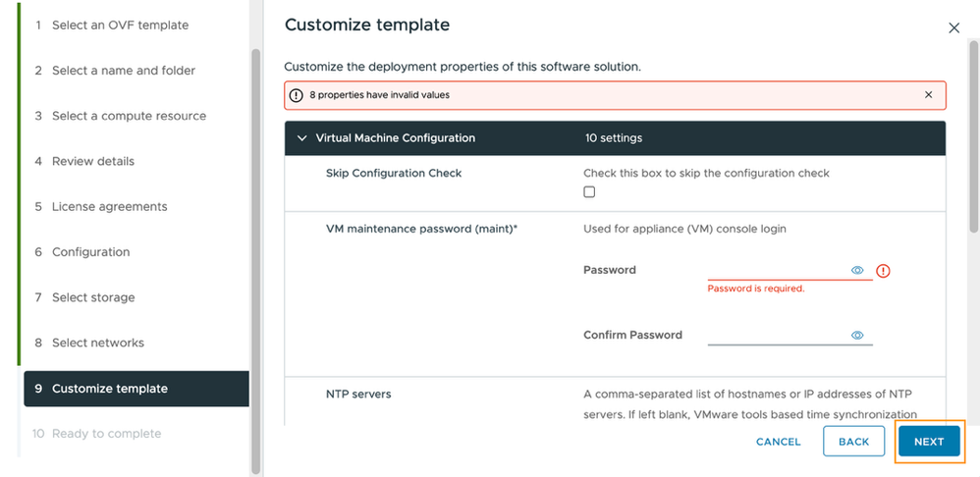The height and width of the screenshot is (477, 980).
Task: Reveal the Confirm Password field text
Action: (857, 335)
